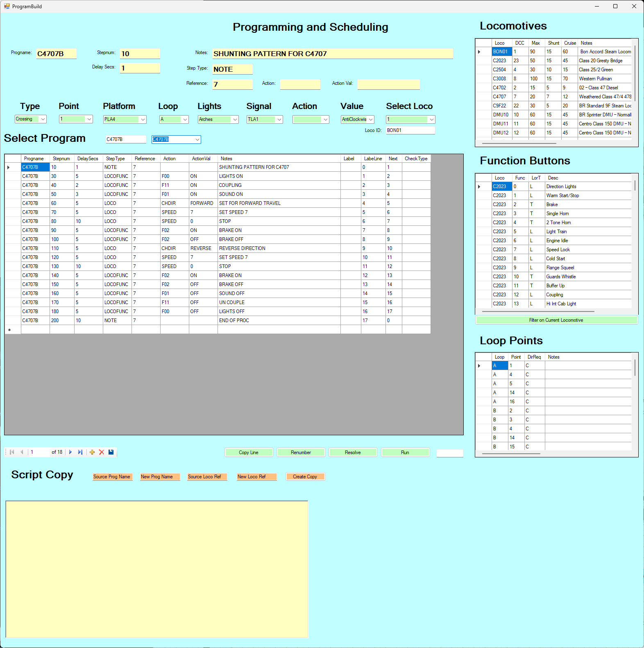Click Filter on Current Locomotive button

point(556,320)
